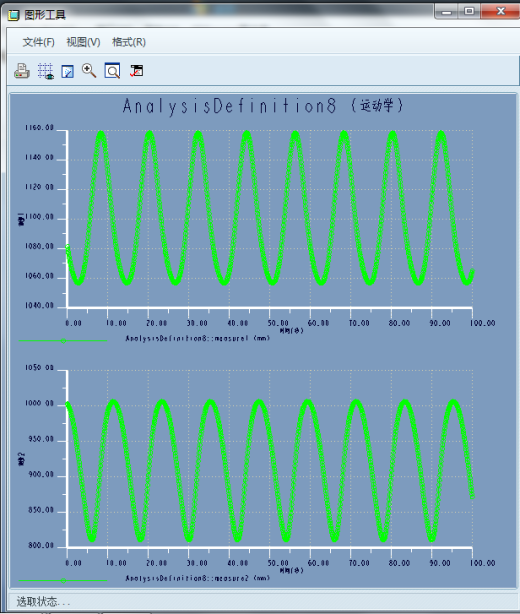The width and height of the screenshot is (520, 614).
Task: Select the zoom in magnifier tool
Action: (x=89, y=71)
